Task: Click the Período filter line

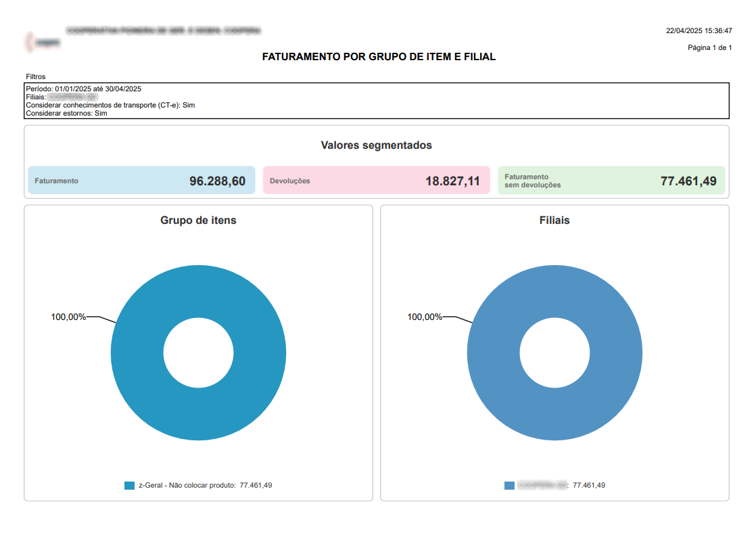Action: pyautogui.click(x=83, y=89)
